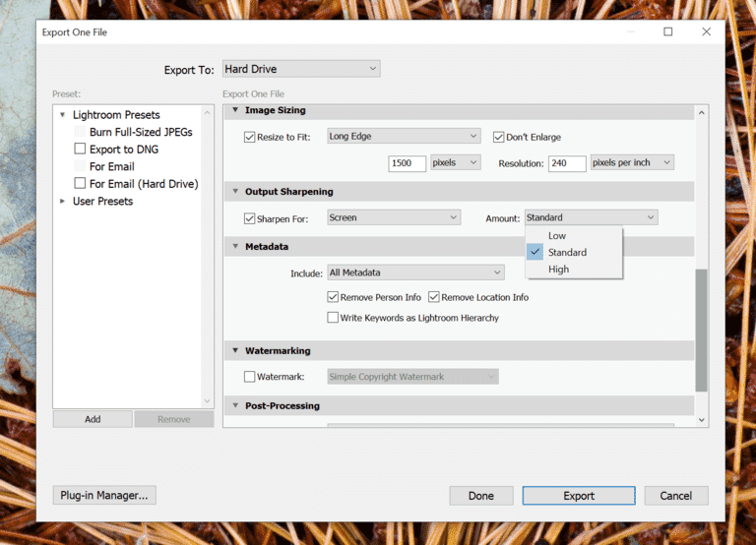
Task: Click the Export button
Action: pyautogui.click(x=579, y=496)
